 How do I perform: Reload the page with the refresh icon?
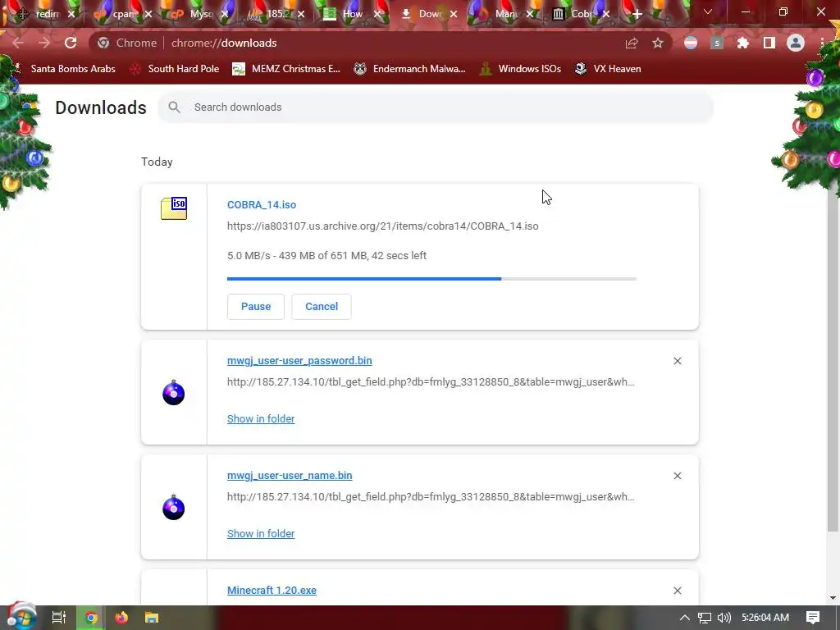pos(71,43)
